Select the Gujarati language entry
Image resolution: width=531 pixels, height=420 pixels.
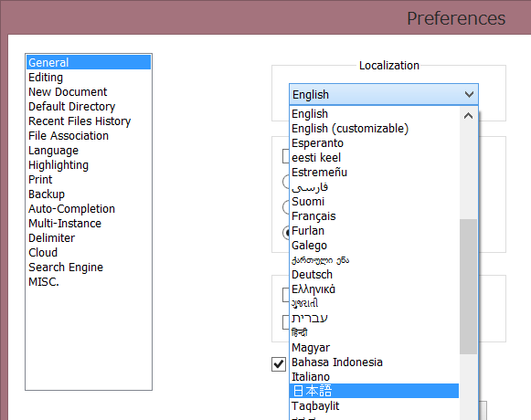(375, 303)
